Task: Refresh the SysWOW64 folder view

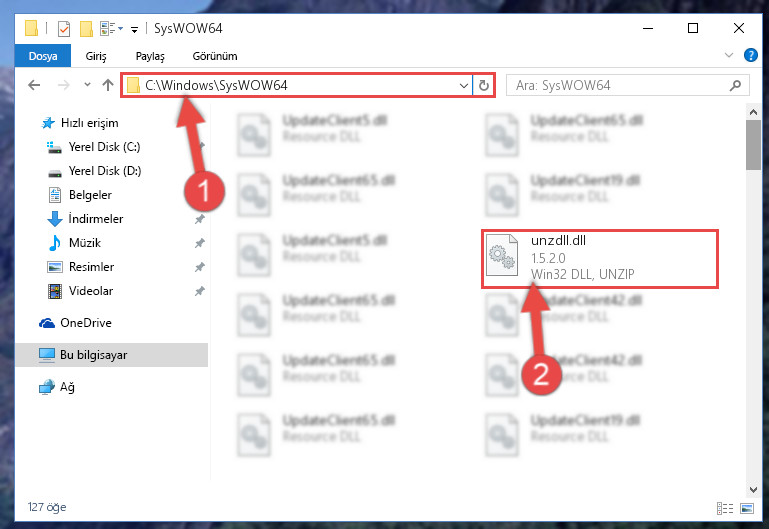Action: pyautogui.click(x=484, y=85)
